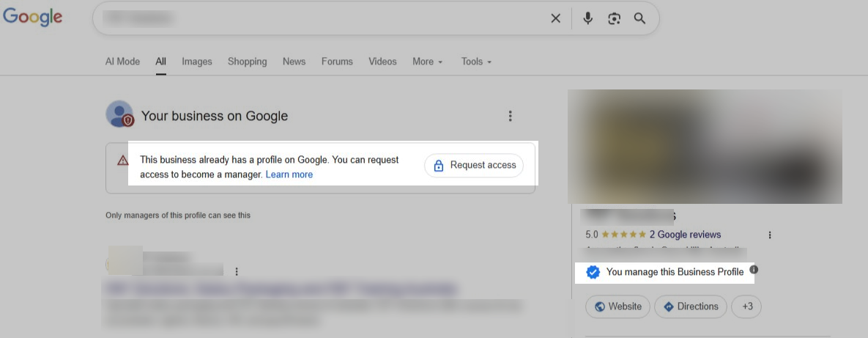Click the Request access button
Screen dimensions: 868x338
point(474,166)
